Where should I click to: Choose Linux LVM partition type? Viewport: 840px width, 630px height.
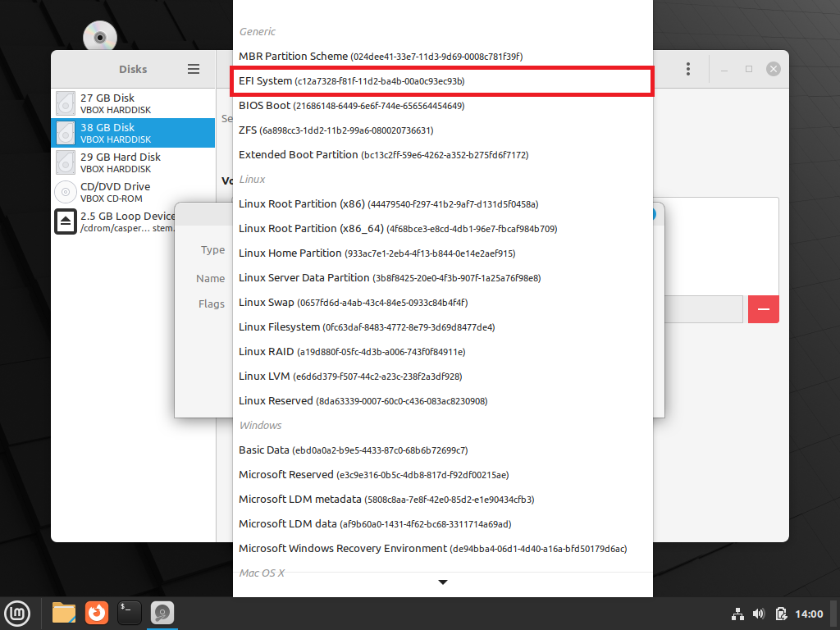click(442, 377)
